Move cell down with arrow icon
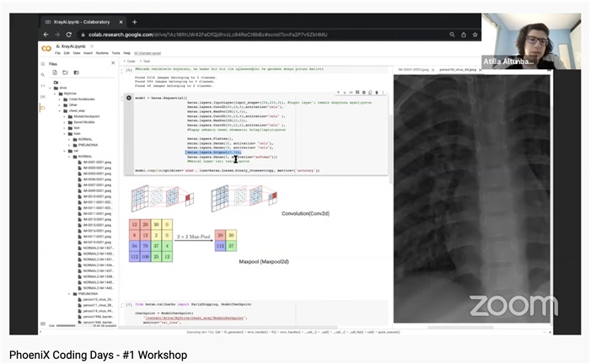This screenshot has width=590, height=364. tap(344, 92)
